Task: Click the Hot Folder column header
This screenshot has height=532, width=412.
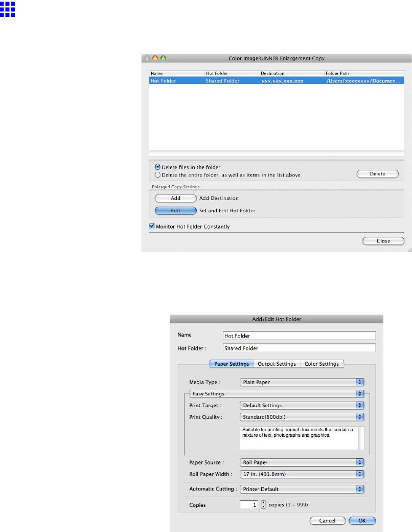Action: [x=232, y=73]
